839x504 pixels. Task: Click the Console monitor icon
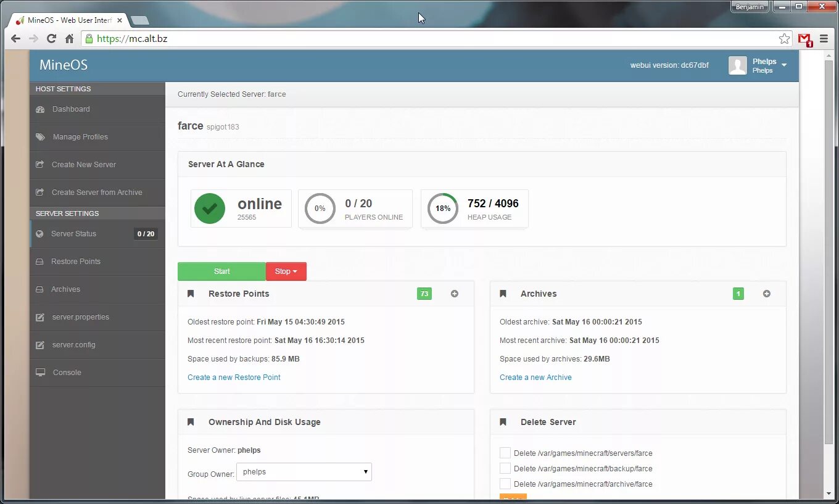40,373
